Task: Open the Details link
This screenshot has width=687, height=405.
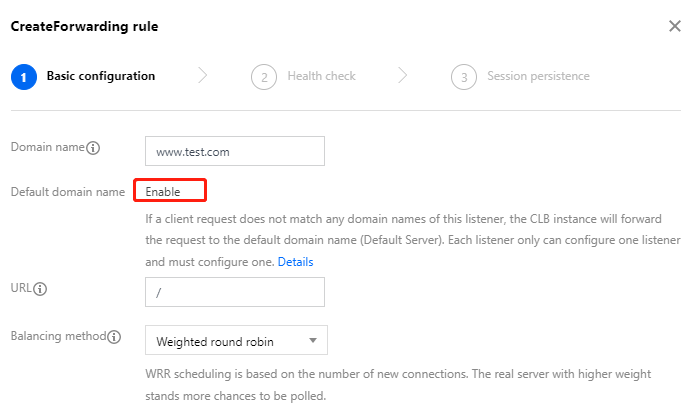Action: 295,262
